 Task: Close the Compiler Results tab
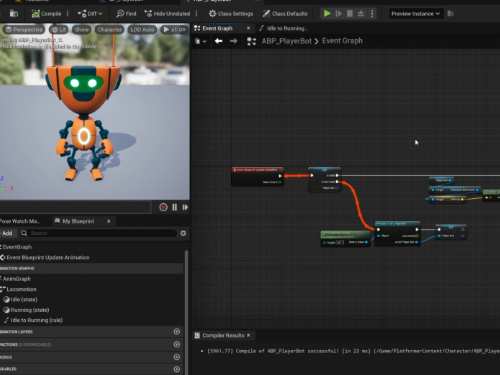click(x=249, y=335)
